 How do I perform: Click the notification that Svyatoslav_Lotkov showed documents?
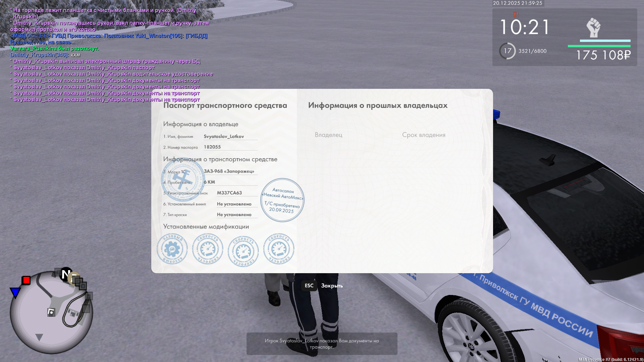(x=322, y=344)
